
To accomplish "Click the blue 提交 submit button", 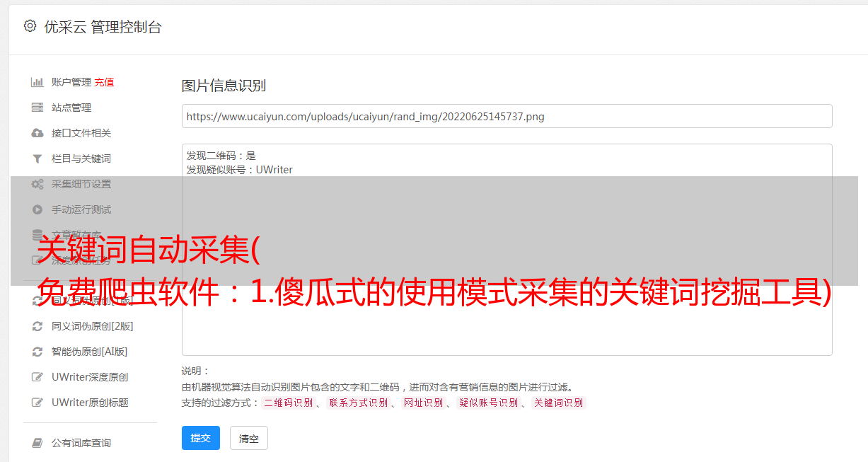I will point(201,438).
